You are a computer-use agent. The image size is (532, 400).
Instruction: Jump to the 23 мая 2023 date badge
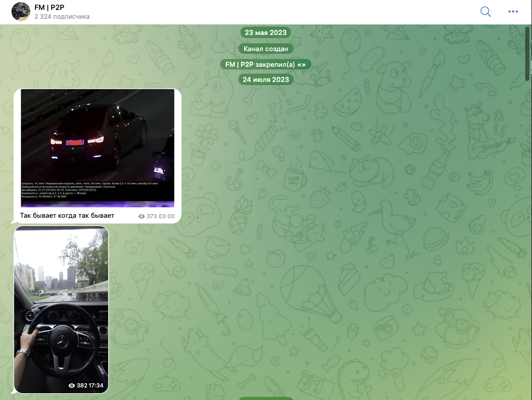tap(265, 32)
